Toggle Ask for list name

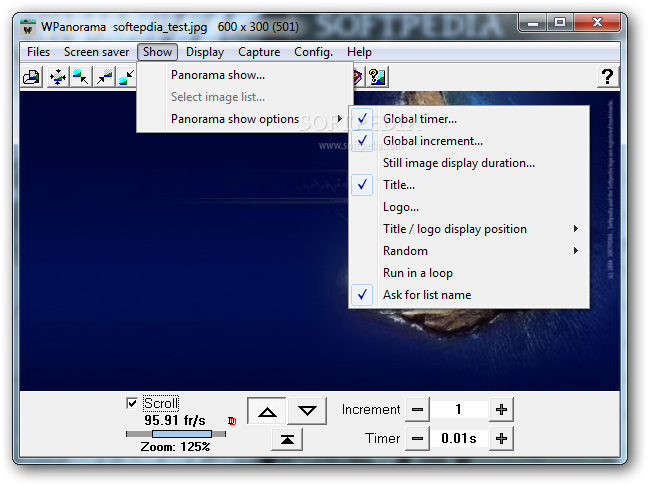tap(469, 295)
